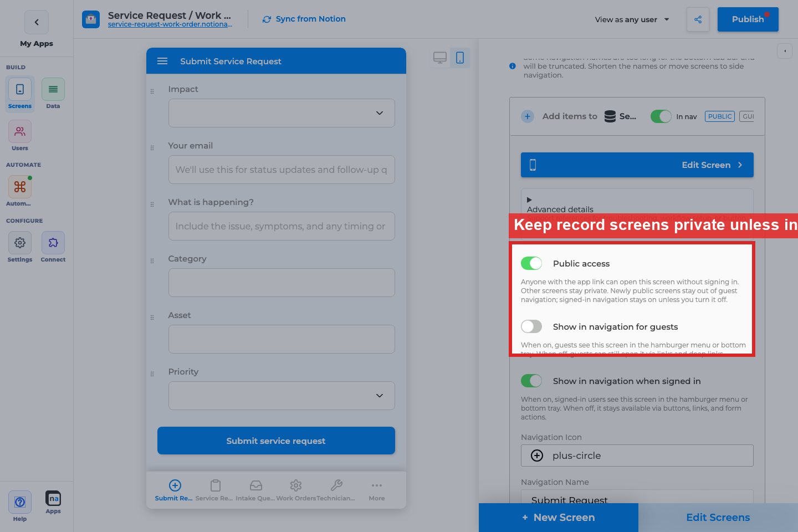Open the Automations section
This screenshot has width=798, height=532.
coord(20,191)
